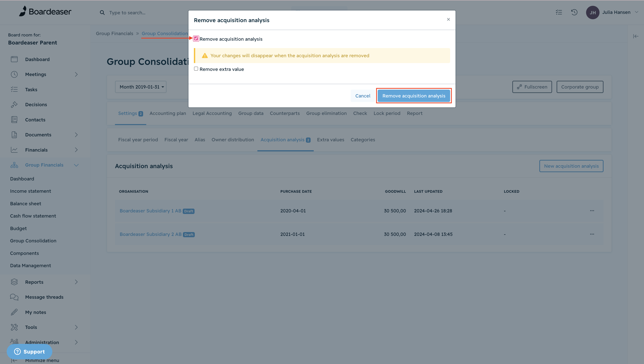Click the Administration people icon
This screenshot has height=364, width=644.
[x=14, y=341]
